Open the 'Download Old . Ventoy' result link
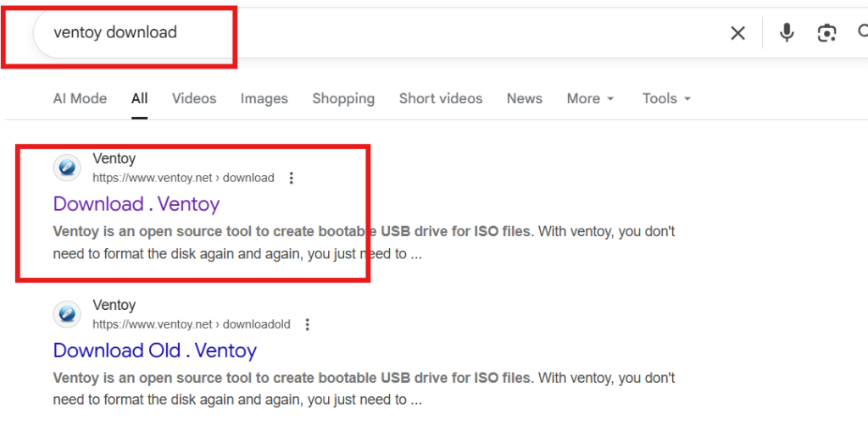The image size is (868, 442). pyautogui.click(x=154, y=351)
